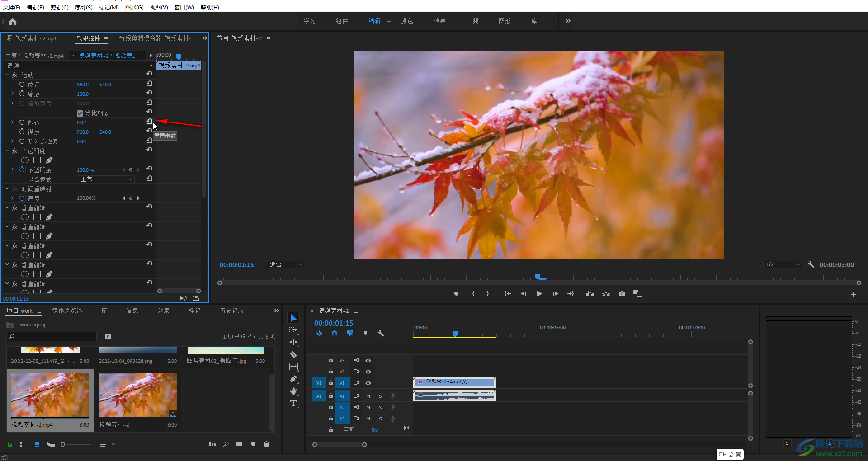Viewport: 868px width, 461px height.
Task: Open the 序列(S) menu
Action: pyautogui.click(x=84, y=7)
